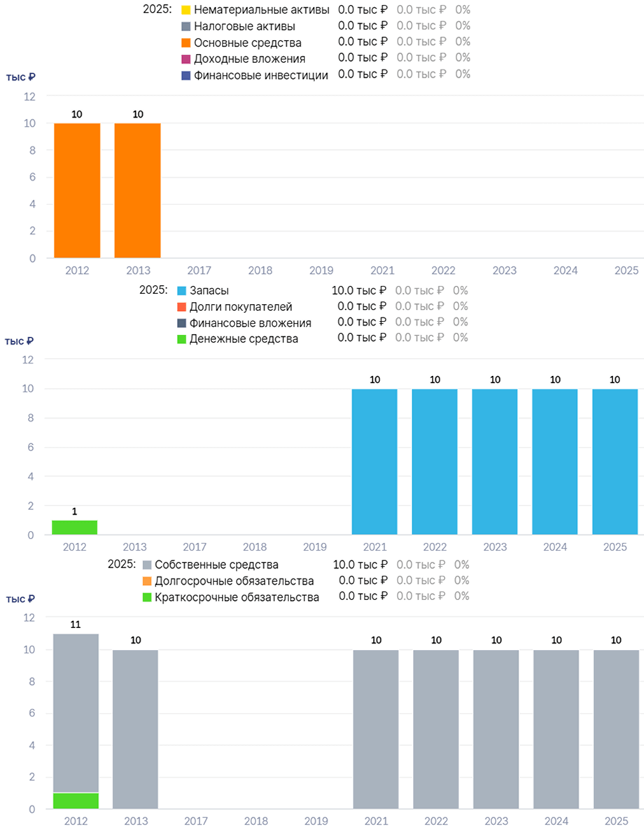Select the small green bar labeled 1
Viewport: 644px width, 832px height.
[74, 527]
